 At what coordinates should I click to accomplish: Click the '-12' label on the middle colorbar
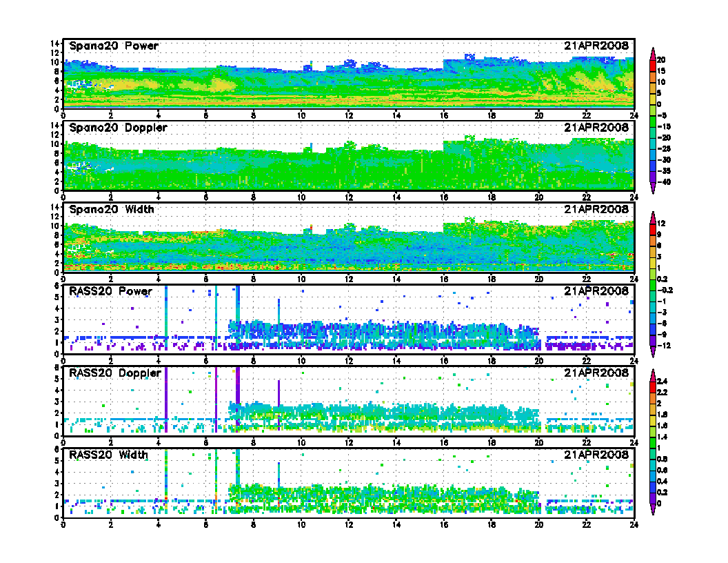664,346
